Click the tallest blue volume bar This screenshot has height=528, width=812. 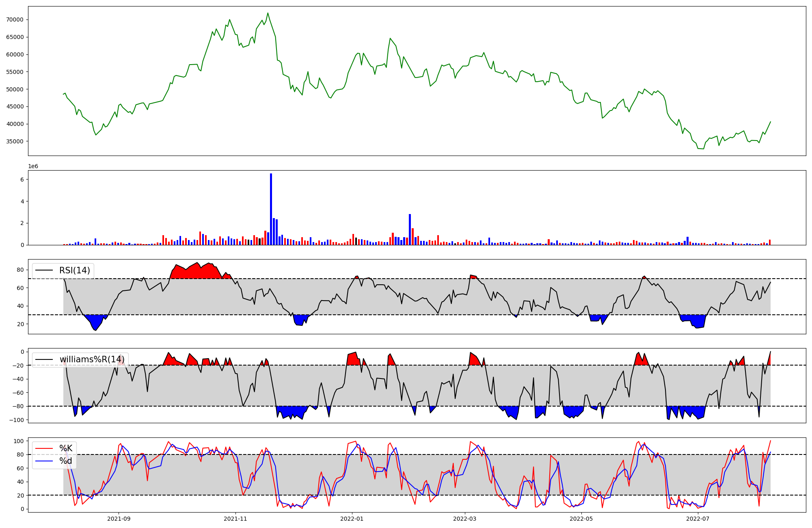(271, 209)
